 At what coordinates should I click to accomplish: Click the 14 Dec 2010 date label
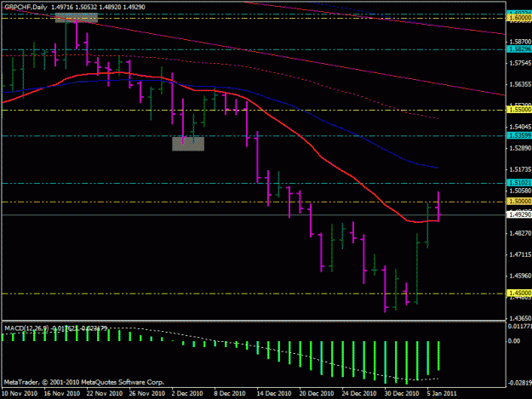pos(274,394)
